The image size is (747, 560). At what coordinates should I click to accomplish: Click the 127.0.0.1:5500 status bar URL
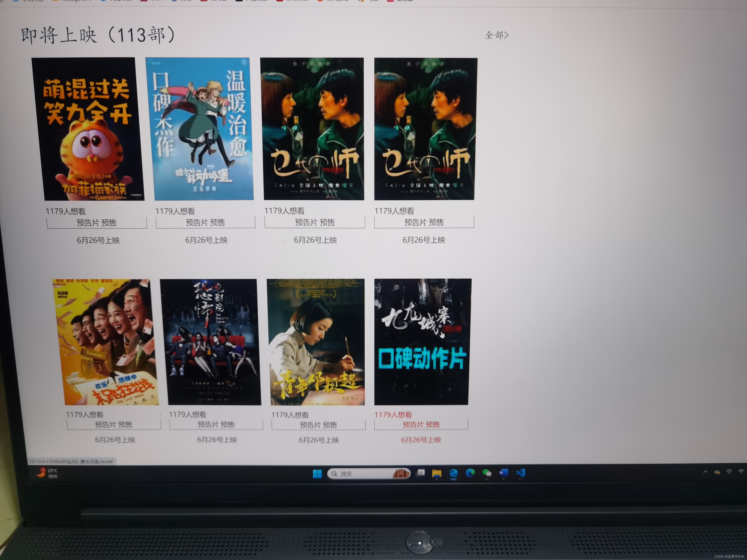(x=71, y=461)
